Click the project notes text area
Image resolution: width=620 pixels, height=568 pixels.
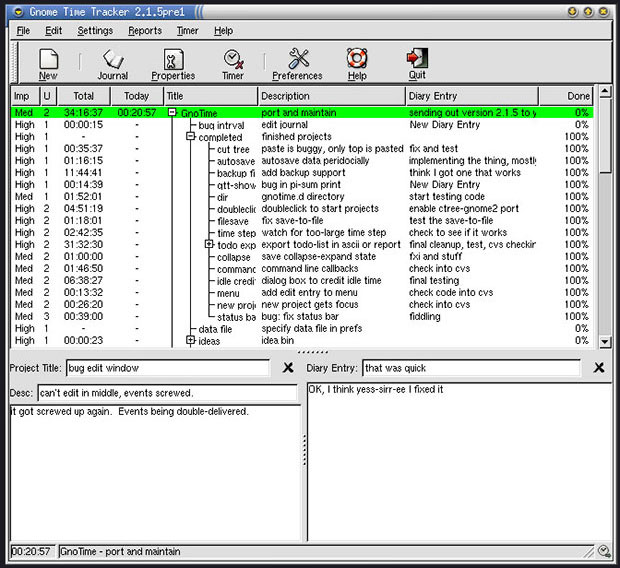155,473
